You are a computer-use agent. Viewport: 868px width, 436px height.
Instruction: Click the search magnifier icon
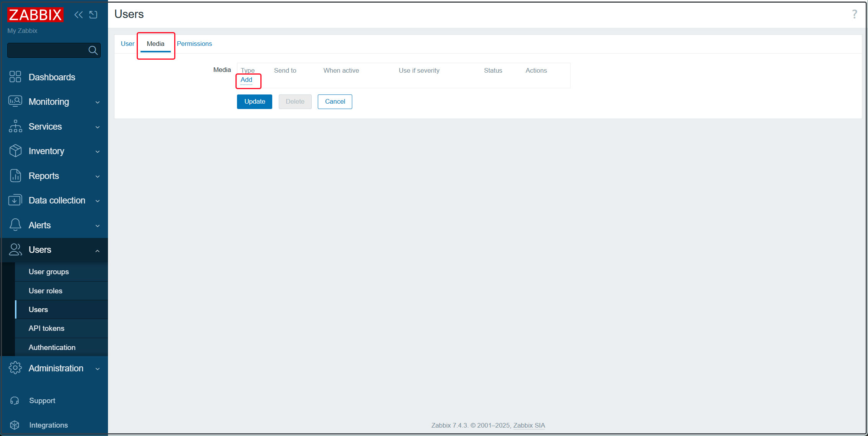pyautogui.click(x=93, y=50)
